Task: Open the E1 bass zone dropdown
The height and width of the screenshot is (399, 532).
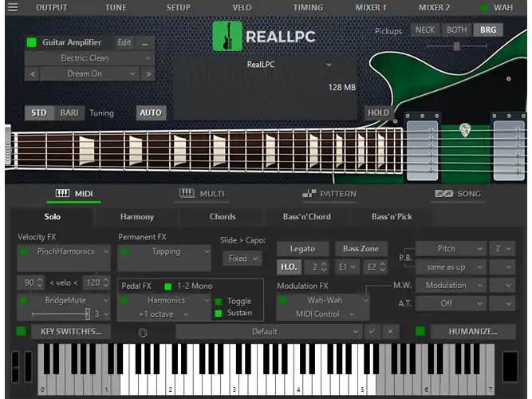Action: click(348, 267)
